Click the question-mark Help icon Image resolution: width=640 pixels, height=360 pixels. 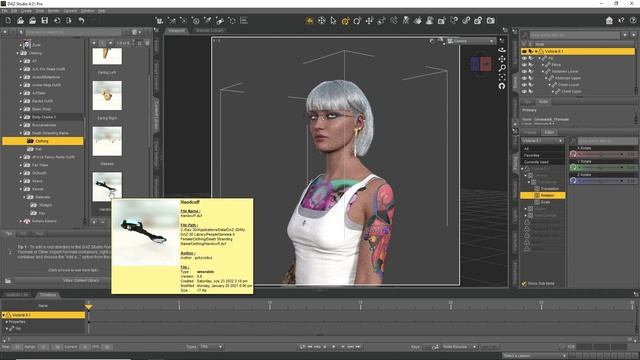click(633, 20)
